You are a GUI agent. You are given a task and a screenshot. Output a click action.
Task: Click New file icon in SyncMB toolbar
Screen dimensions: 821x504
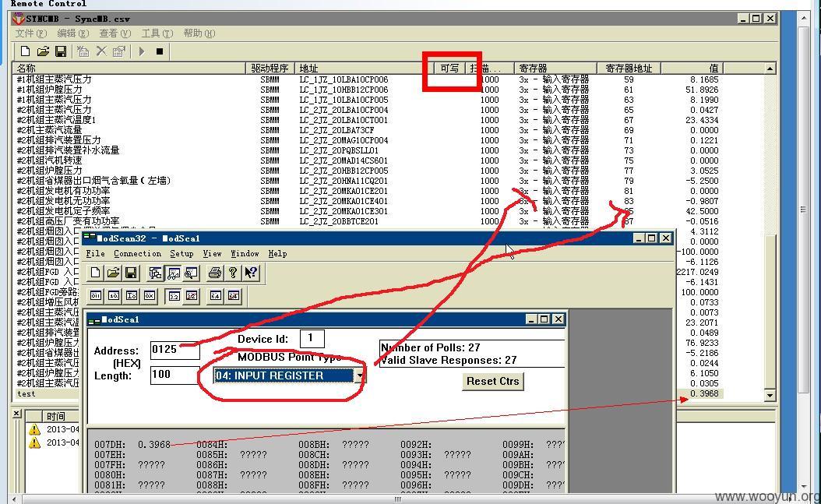click(x=25, y=51)
